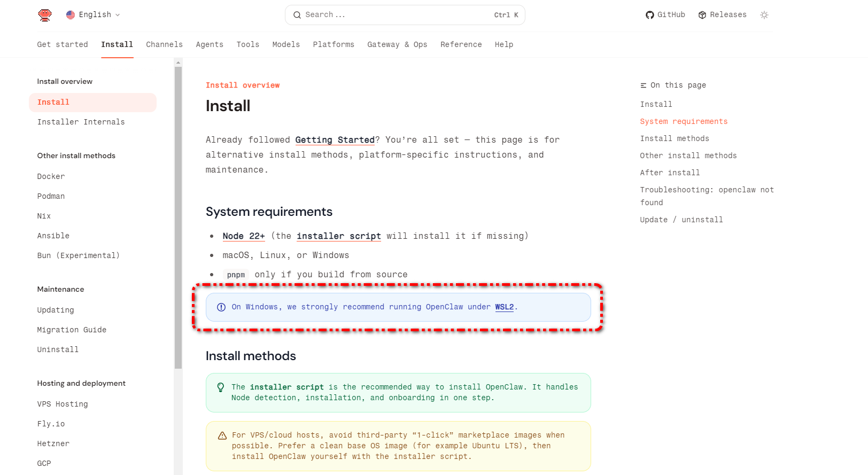Click the OpenClaw lobster logo
The image size is (868, 475).
[x=45, y=15]
